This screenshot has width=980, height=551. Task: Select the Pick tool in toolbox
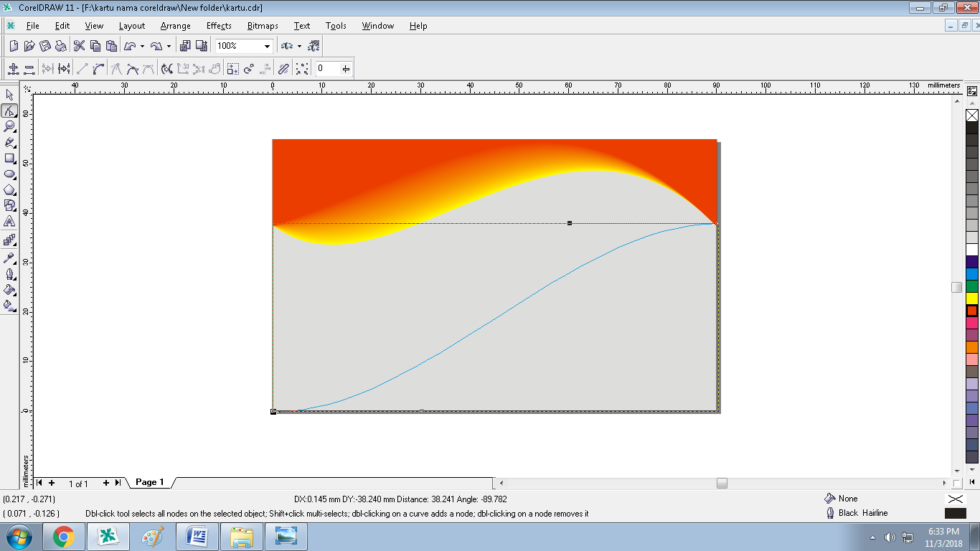coord(10,95)
